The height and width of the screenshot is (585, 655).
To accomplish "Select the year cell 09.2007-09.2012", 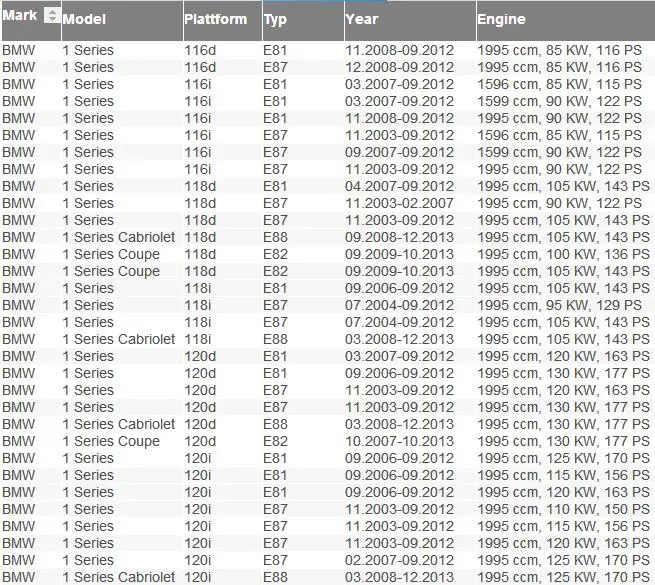I will point(399,152).
